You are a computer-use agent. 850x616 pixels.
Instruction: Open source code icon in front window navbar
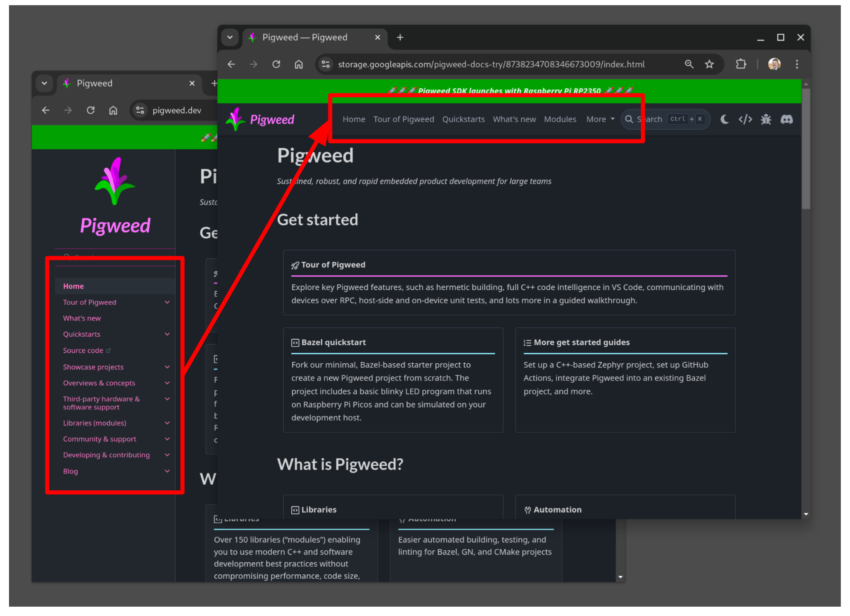pos(745,120)
